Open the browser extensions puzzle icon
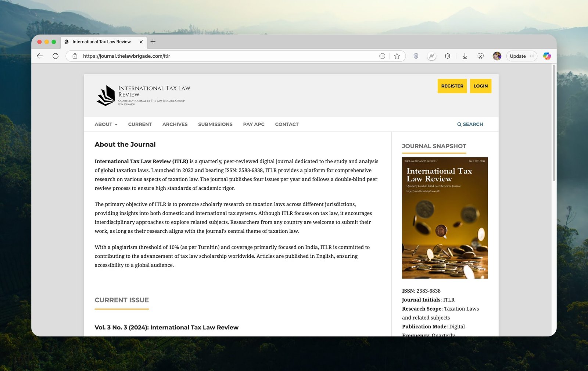This screenshot has height=371, width=588. [447, 56]
